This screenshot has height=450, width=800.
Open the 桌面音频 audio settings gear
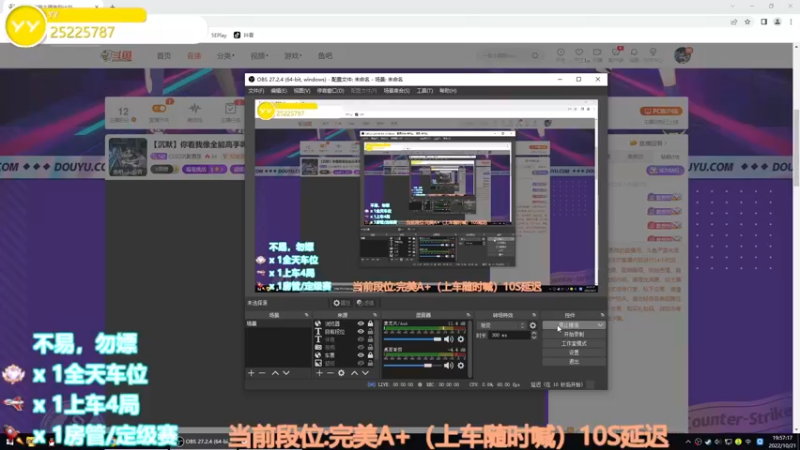pyautogui.click(x=461, y=365)
